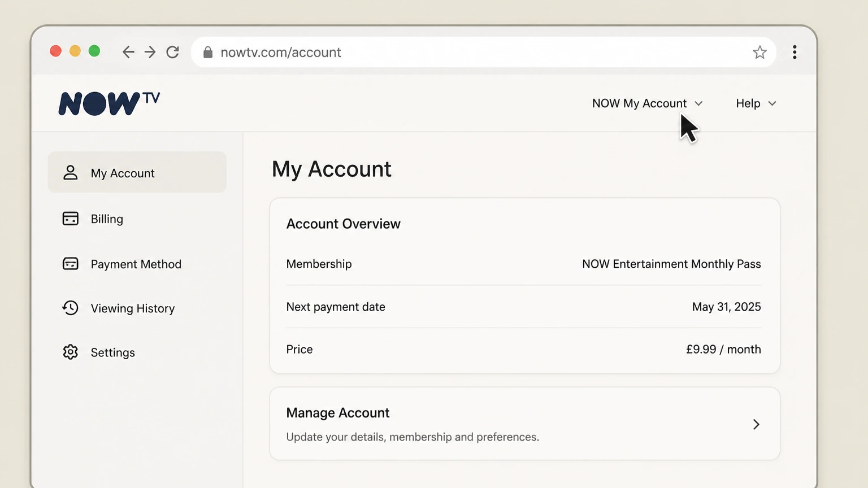The height and width of the screenshot is (488, 868).
Task: Click the nowtv.com/account address bar
Action: [x=483, y=52]
